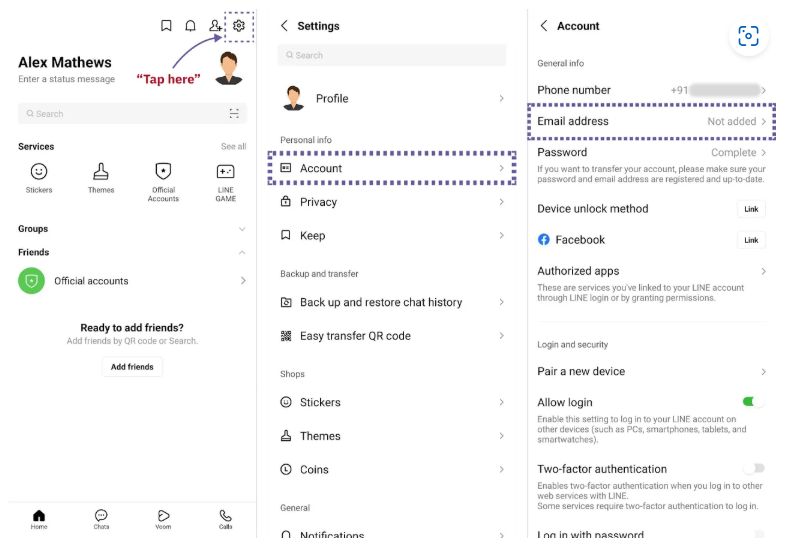The height and width of the screenshot is (560, 792).
Task: Click Link button next to Facebook
Action: [751, 240]
